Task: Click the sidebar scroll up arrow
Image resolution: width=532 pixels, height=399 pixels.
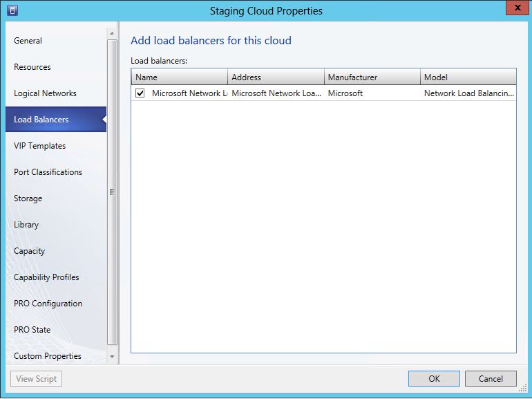Action: 112,33
